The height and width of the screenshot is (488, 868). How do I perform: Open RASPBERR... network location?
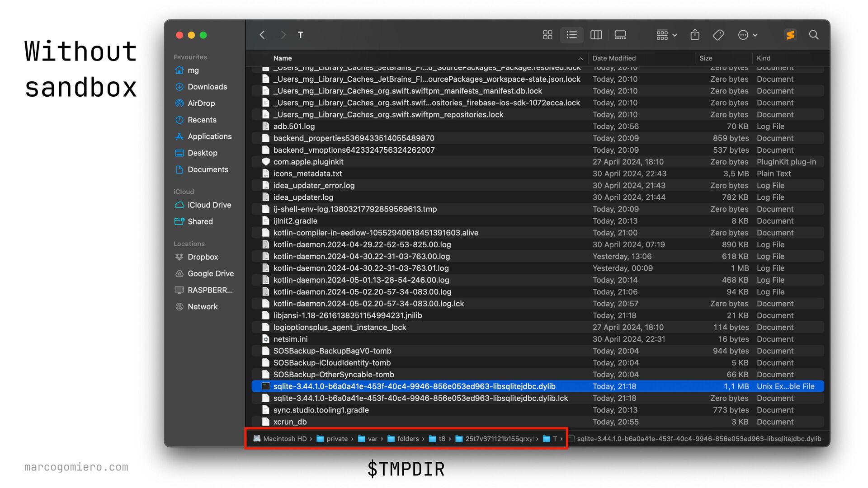[x=203, y=290]
